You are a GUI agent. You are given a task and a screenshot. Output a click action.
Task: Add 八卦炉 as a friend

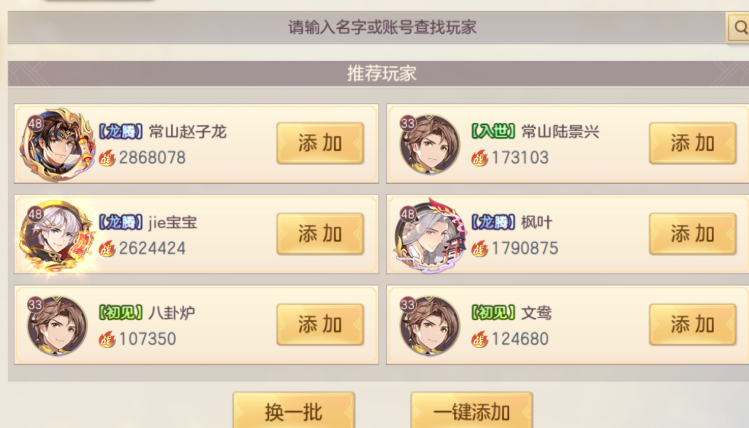click(320, 325)
